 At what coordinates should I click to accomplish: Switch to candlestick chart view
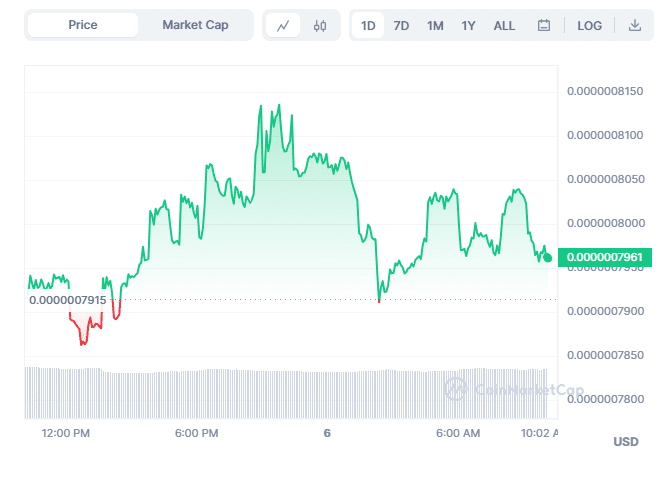[x=320, y=26]
